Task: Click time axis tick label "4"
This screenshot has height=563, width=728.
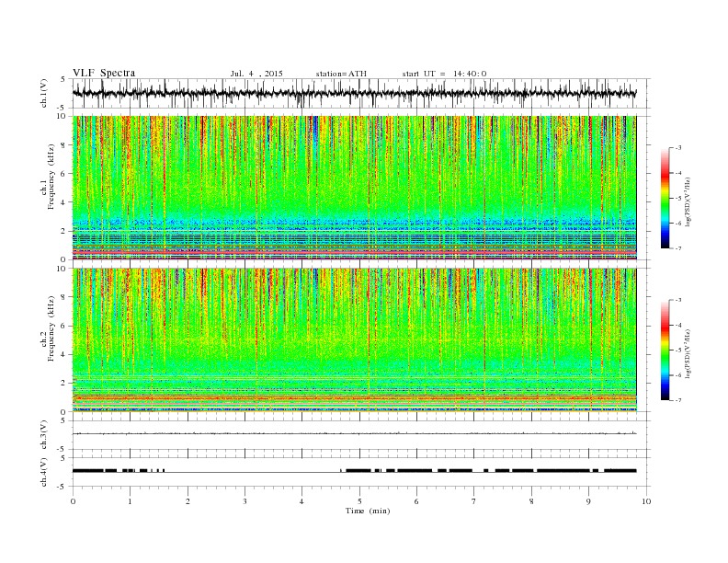Action: coord(301,501)
